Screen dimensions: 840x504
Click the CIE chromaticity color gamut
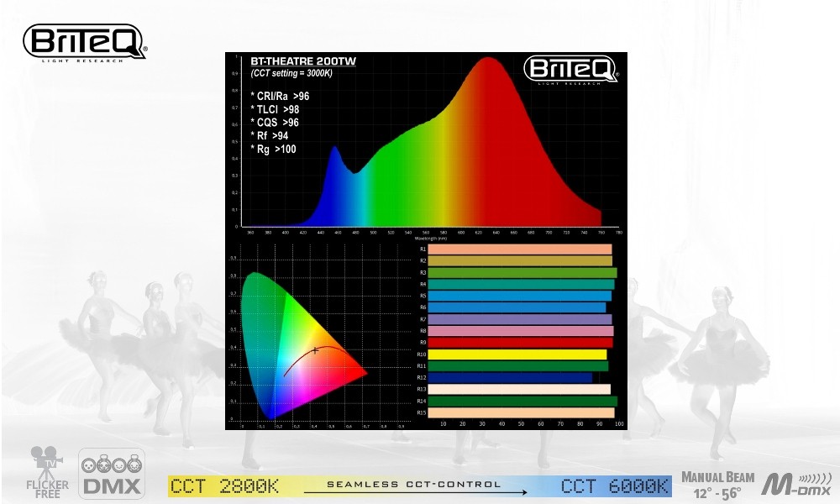coord(303,345)
